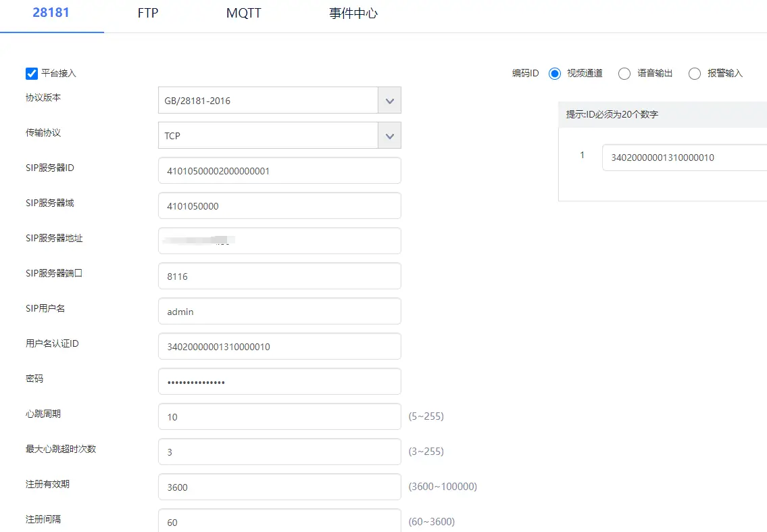Open the 协议版本 dropdown arrow
Viewport: 767px width, 532px height.
pos(389,101)
